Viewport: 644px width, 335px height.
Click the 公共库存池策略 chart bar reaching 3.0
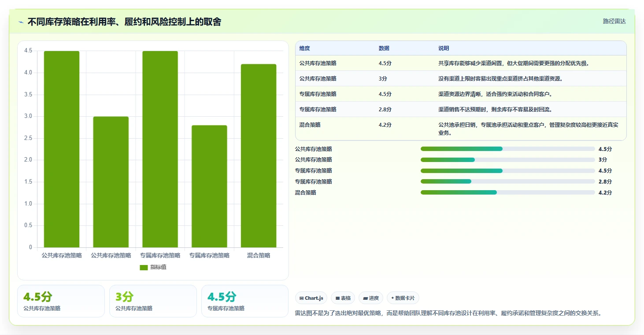point(111,182)
